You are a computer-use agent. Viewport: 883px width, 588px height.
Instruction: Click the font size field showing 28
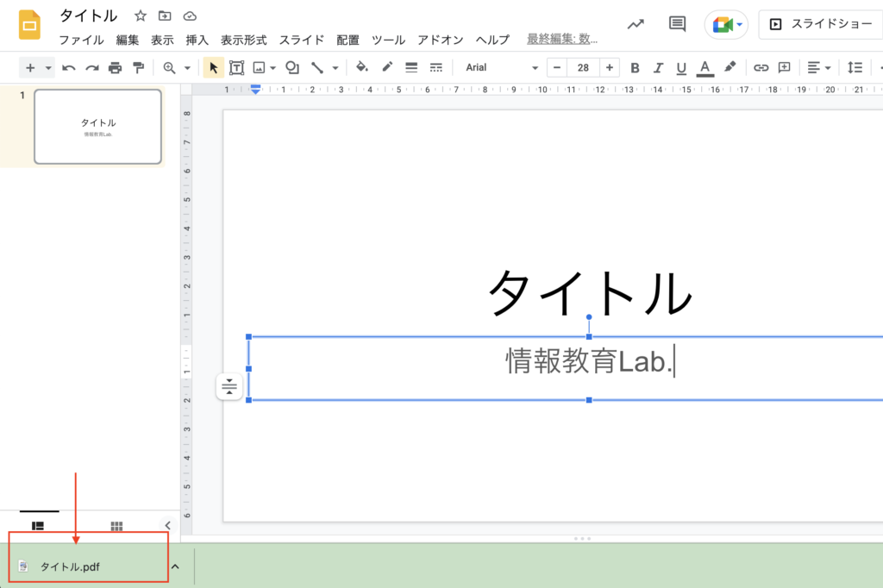click(583, 67)
